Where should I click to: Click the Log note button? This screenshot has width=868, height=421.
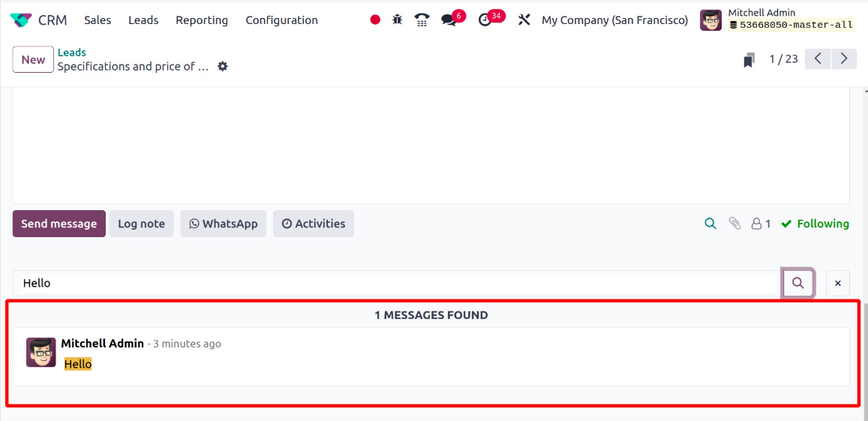click(x=141, y=224)
